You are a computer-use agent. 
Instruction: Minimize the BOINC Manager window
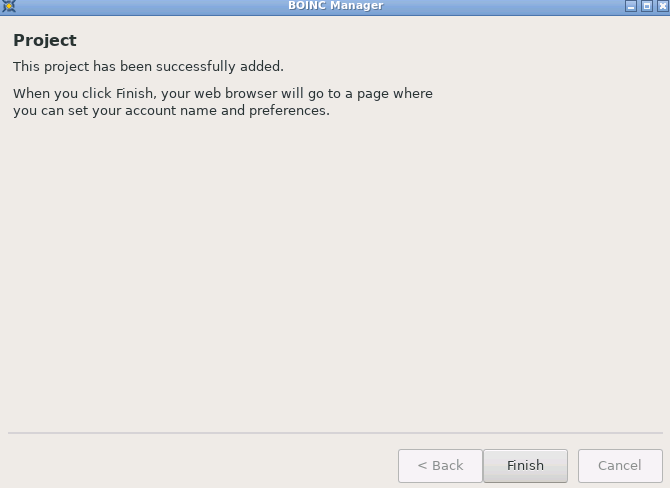pyautogui.click(x=631, y=6)
